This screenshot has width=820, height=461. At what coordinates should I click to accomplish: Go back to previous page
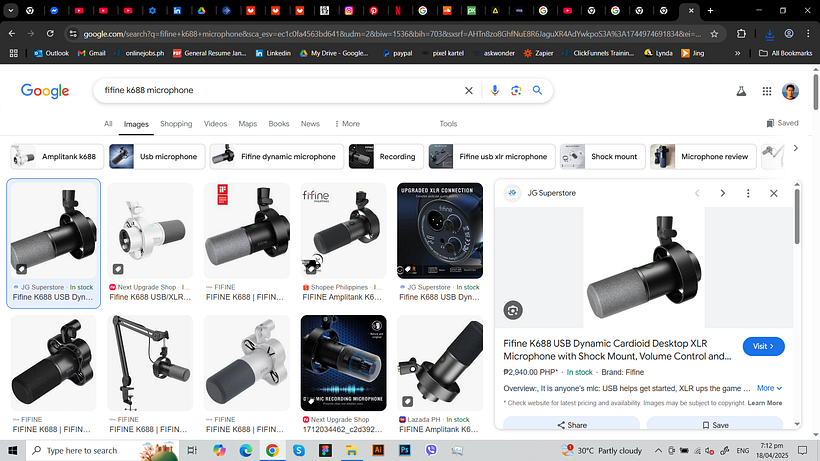point(12,34)
